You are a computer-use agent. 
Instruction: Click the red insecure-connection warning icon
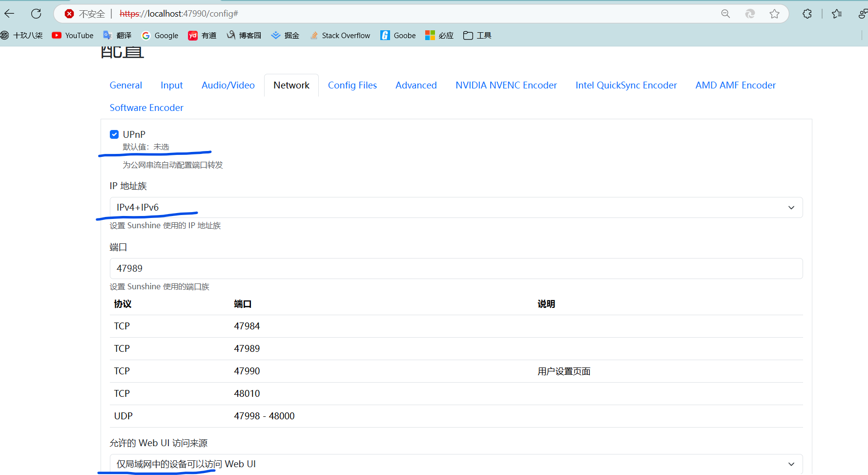pyautogui.click(x=69, y=14)
